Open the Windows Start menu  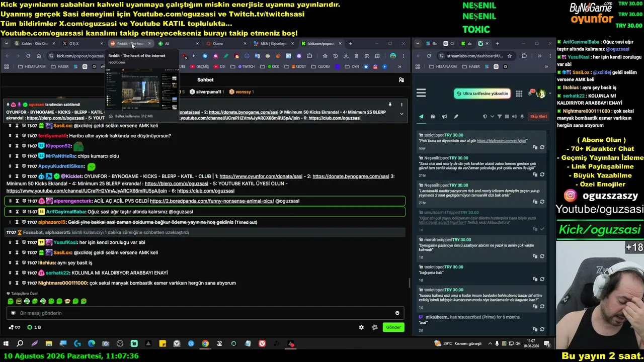pyautogui.click(x=6, y=344)
